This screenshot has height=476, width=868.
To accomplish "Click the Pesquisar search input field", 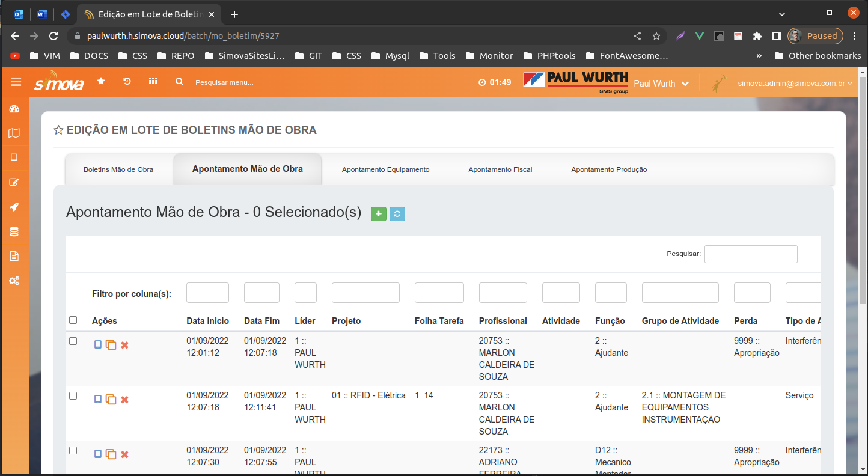I will 750,254.
